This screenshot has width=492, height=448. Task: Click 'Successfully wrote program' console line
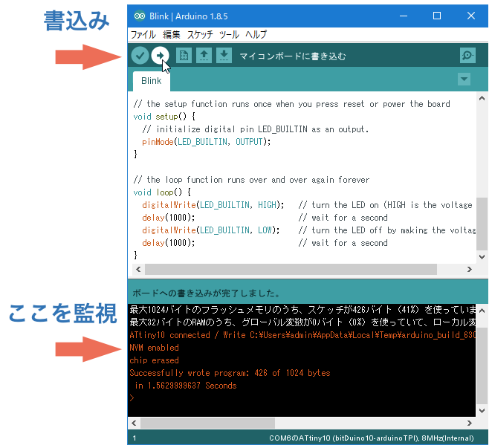tap(230, 373)
